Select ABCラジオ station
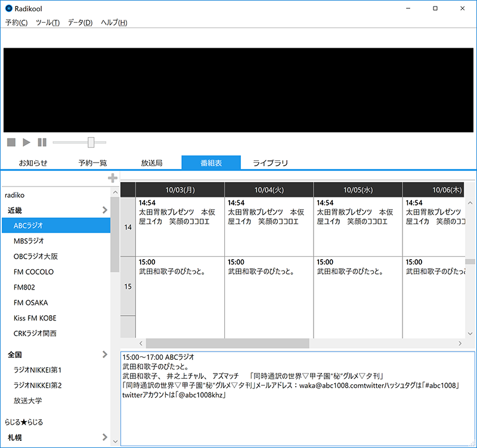 coord(56,225)
